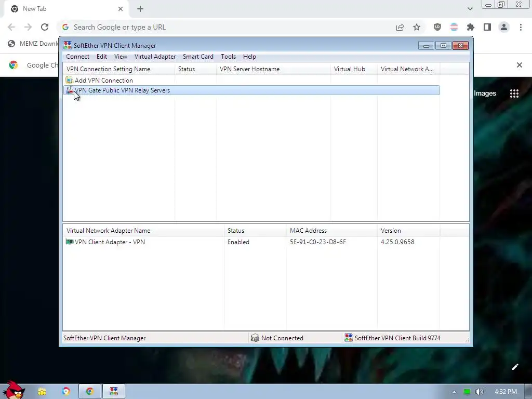Open the Help menu
The height and width of the screenshot is (399, 532).
[249, 57]
